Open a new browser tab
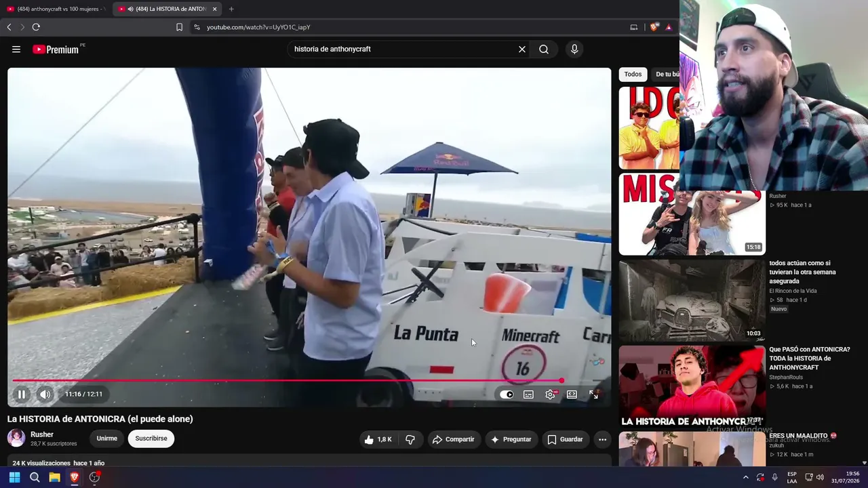This screenshot has height=488, width=868. click(x=231, y=9)
